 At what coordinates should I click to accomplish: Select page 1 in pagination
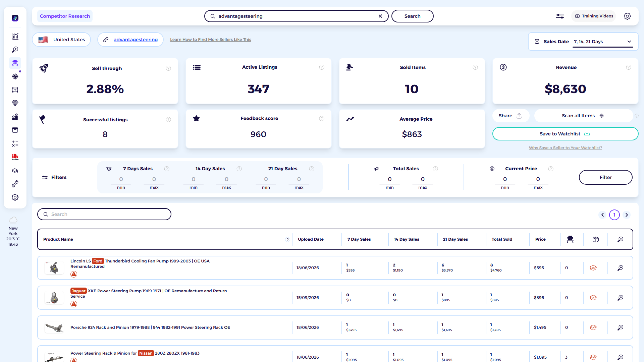[614, 215]
